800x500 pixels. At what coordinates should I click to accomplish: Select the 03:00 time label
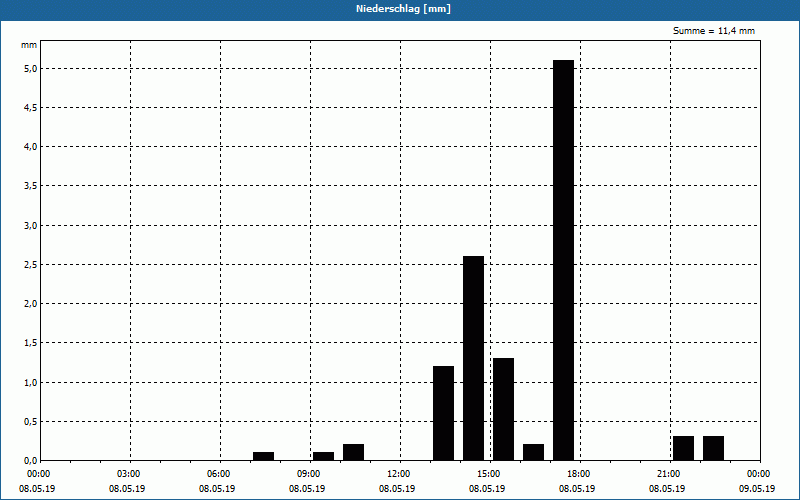[x=129, y=474]
